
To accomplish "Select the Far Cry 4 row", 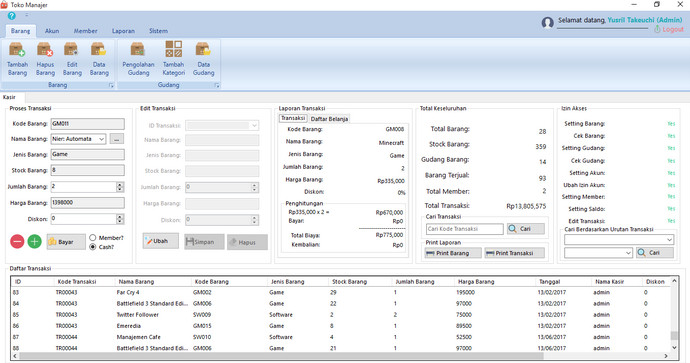I will 341,292.
